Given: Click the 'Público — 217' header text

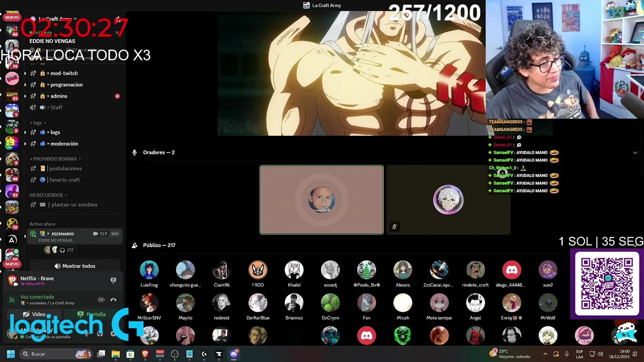Looking at the screenshot, I should click(159, 245).
